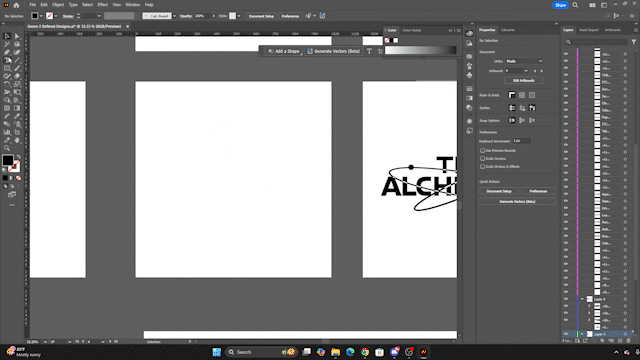The width and height of the screenshot is (640, 360).
Task: Open the Style dropdown in control bar
Action: [239, 16]
